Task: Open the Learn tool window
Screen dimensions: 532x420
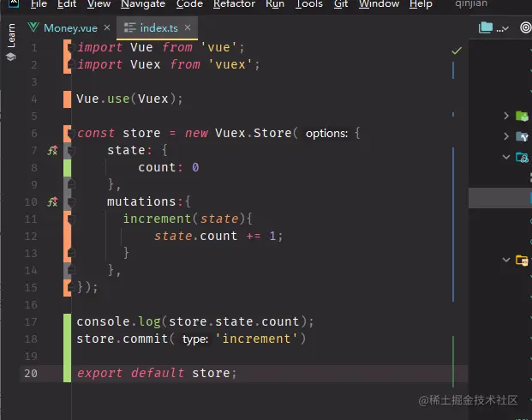Action: tap(11, 36)
